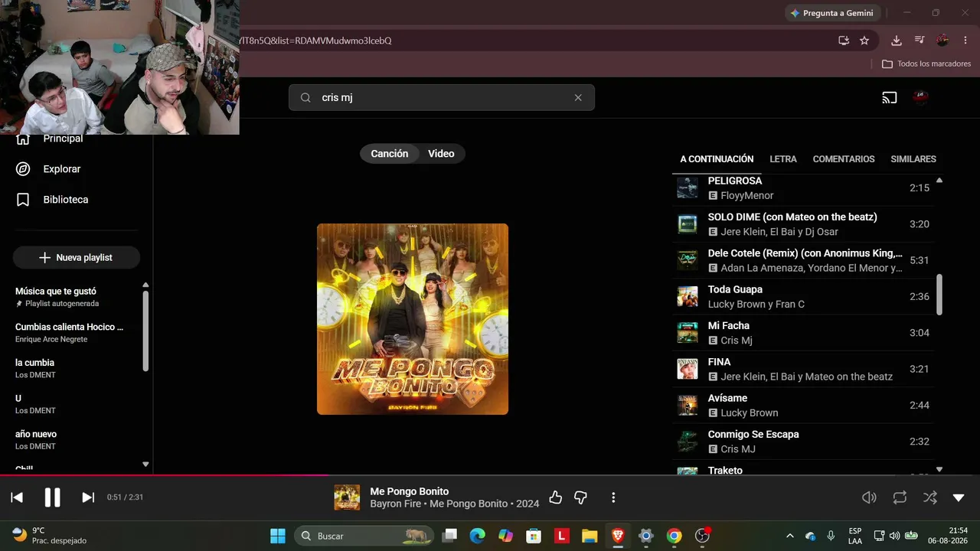Select Dele Cotele (Remix) in queue

(x=803, y=260)
